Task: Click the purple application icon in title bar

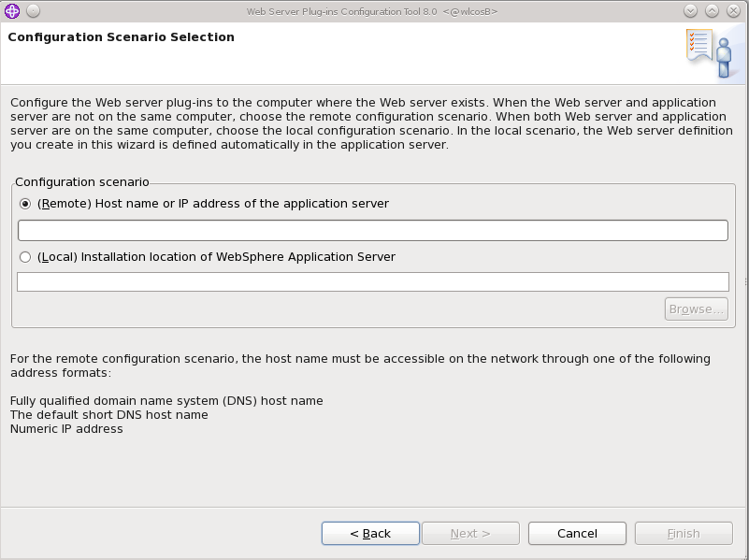Action: coord(12,11)
